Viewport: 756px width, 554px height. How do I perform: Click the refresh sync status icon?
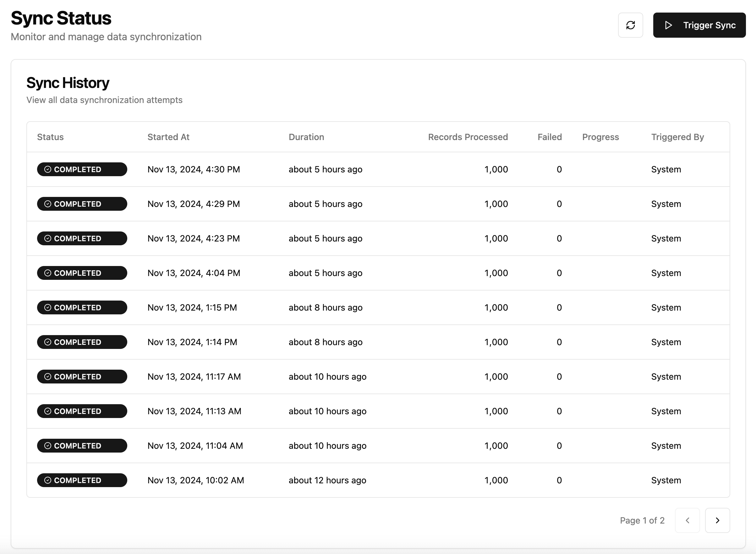coord(630,25)
